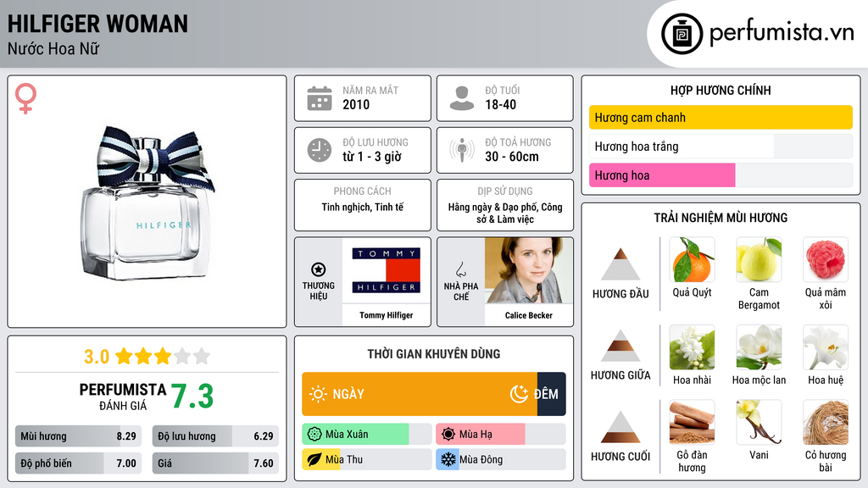
Task: Click the Giá 7.60 score bar
Action: [215, 463]
